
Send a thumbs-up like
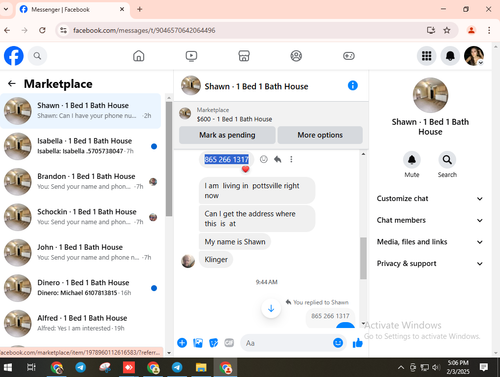click(358, 343)
